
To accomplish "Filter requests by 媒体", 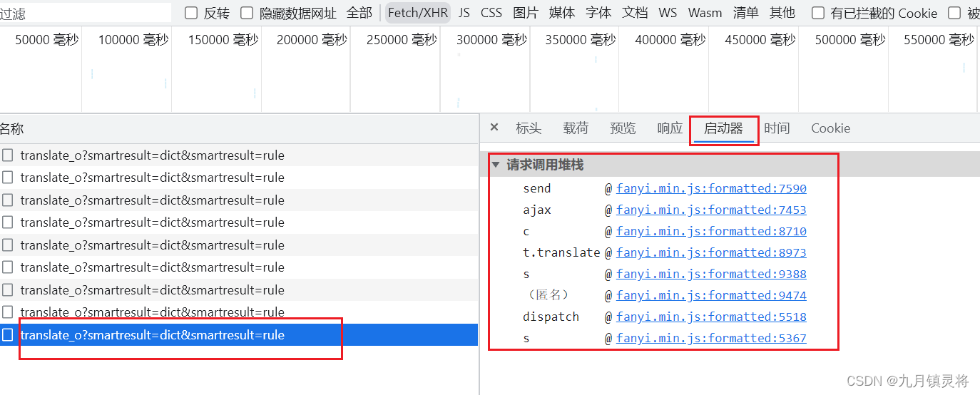I will [x=562, y=13].
